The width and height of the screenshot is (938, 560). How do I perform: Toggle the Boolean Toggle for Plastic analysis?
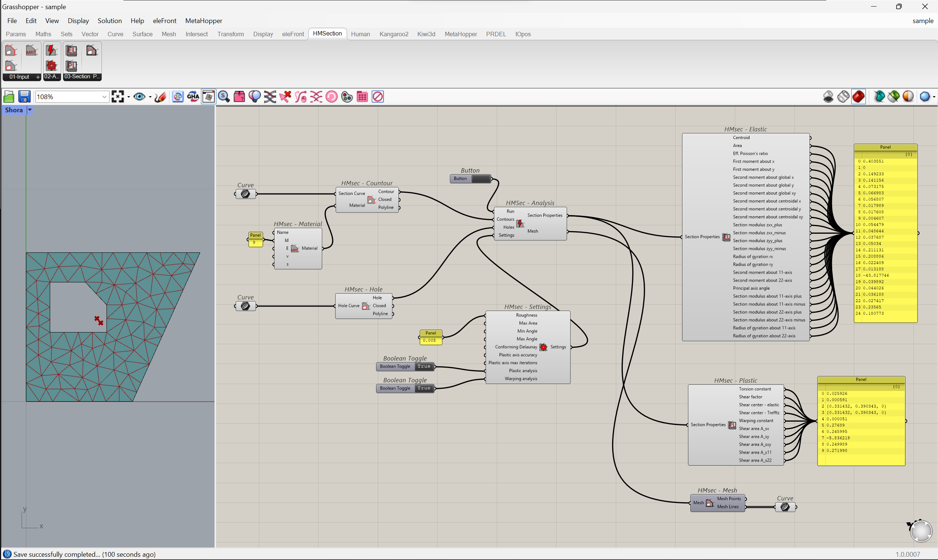coord(424,367)
